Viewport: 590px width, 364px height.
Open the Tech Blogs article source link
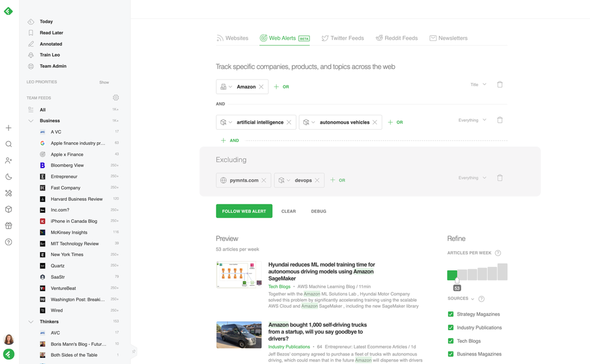pos(279,286)
